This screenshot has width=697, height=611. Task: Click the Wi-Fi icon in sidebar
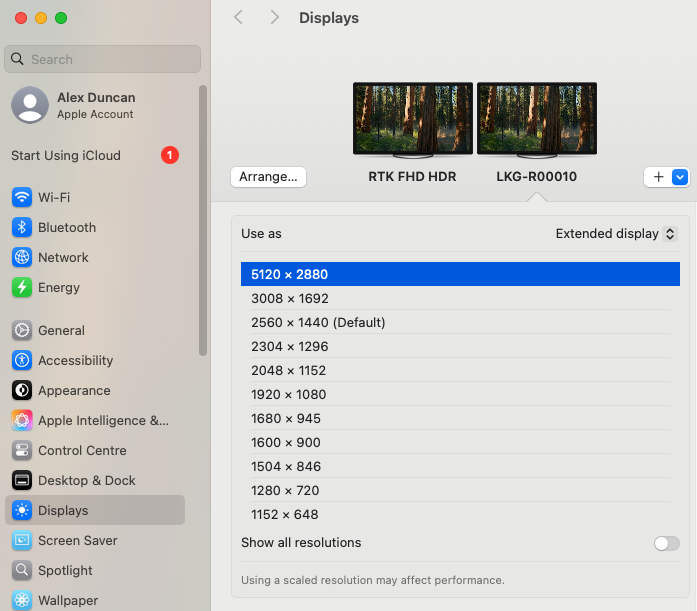click(22, 197)
